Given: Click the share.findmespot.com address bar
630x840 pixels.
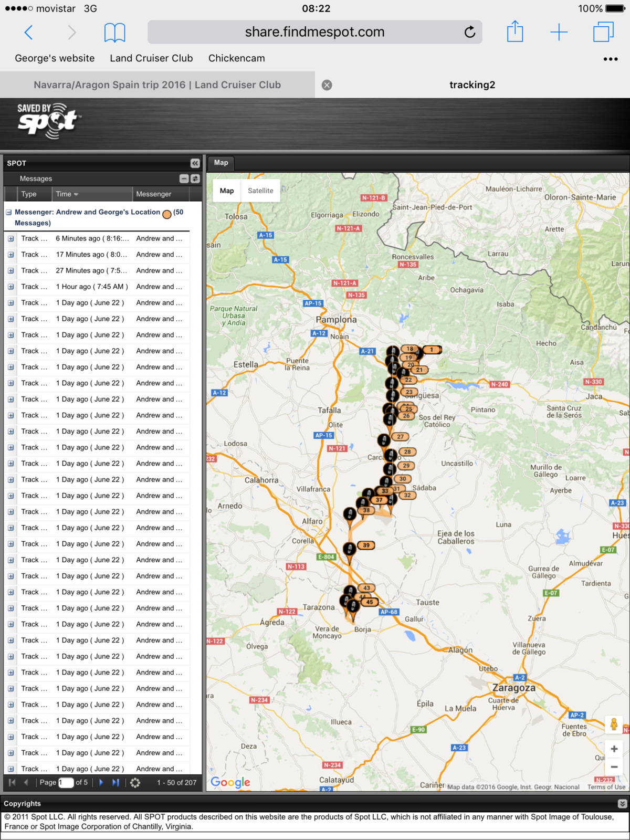Looking at the screenshot, I should click(x=315, y=32).
